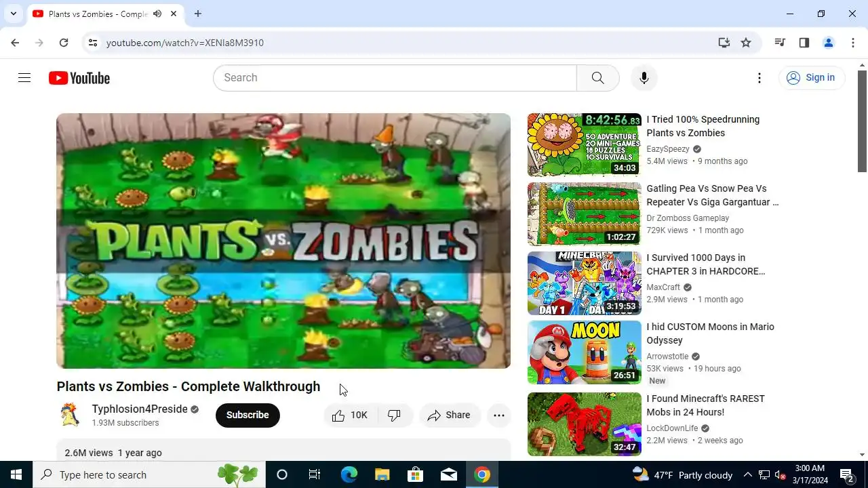Show hidden system tray icons

[747, 474]
